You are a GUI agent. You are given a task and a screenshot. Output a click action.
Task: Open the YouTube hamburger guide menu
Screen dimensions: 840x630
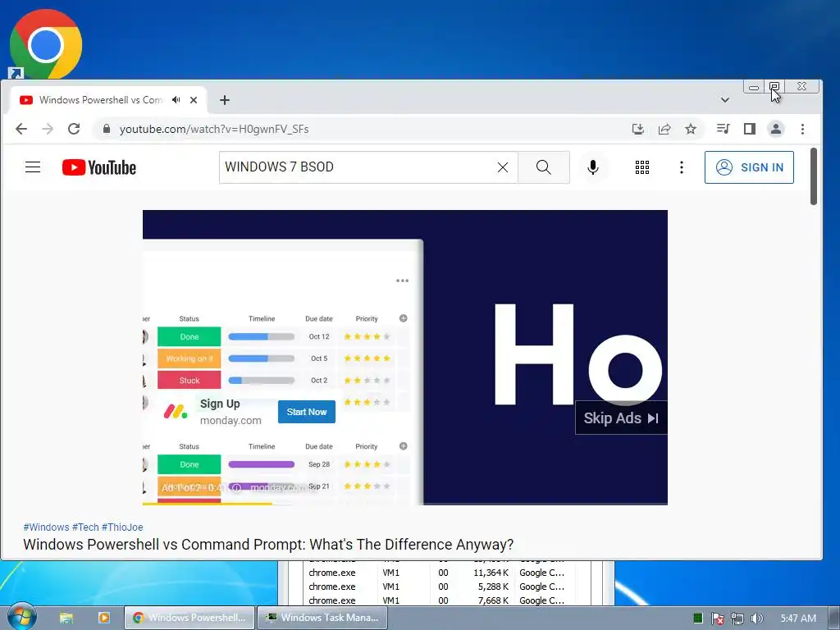coord(33,167)
